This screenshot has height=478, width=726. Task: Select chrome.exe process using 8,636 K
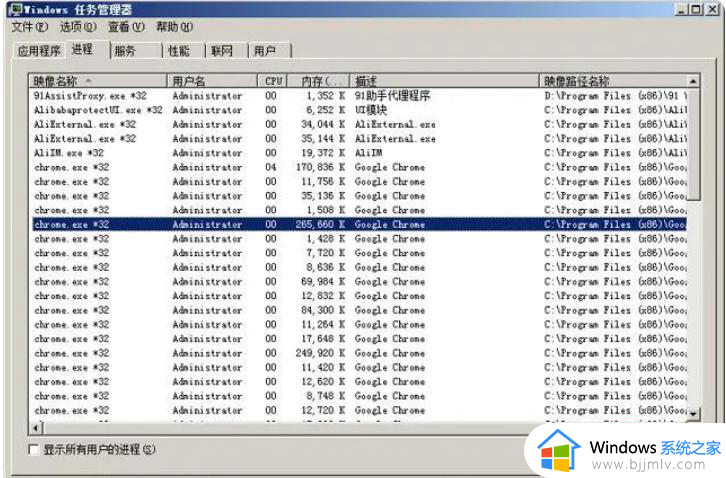pyautogui.click(x=359, y=268)
